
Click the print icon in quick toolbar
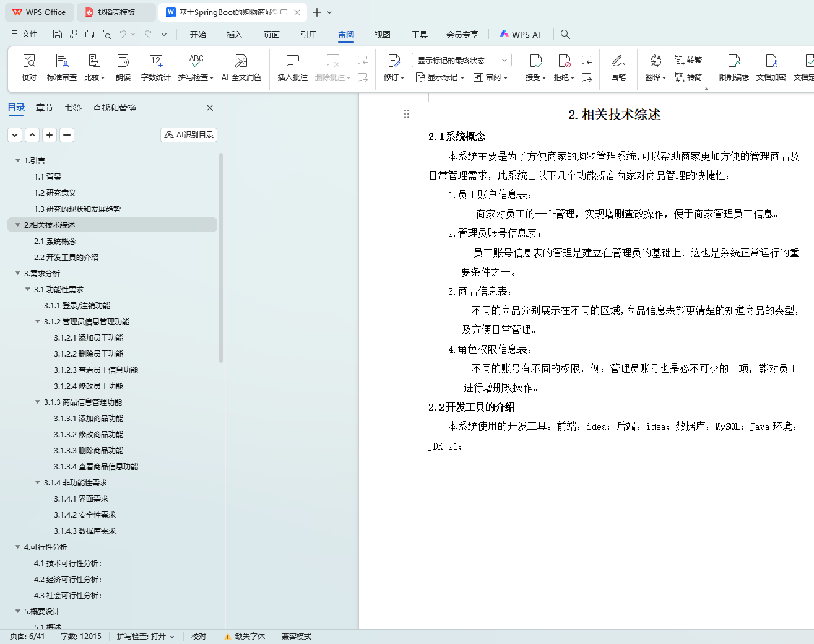coord(90,35)
